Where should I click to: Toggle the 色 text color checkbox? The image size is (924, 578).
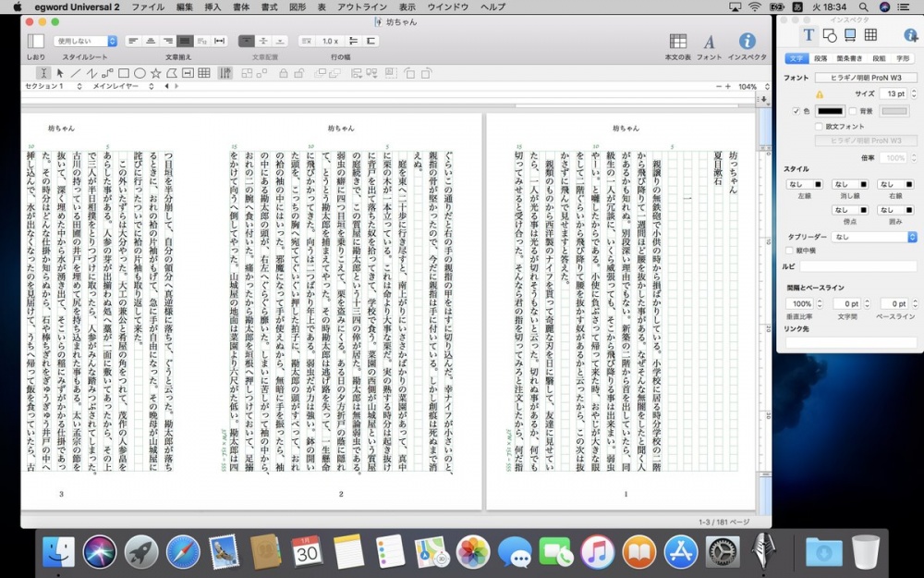point(796,111)
